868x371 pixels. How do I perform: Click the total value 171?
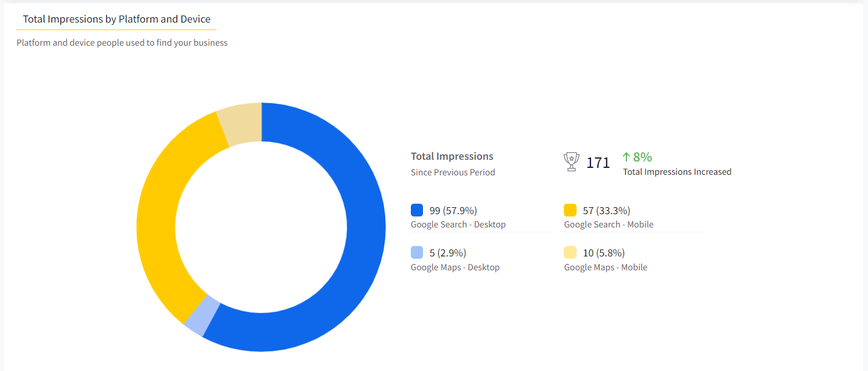pyautogui.click(x=598, y=163)
